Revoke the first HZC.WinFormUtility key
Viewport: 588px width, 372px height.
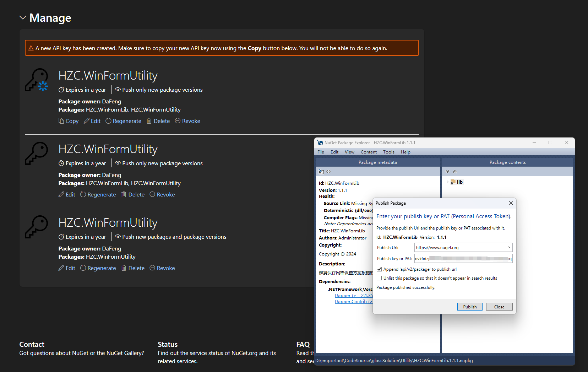tap(187, 121)
